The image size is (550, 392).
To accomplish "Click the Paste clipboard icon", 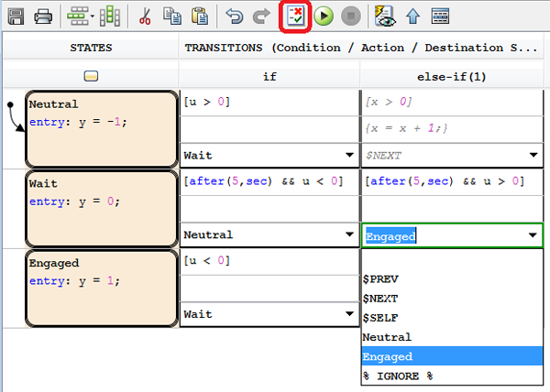I will [x=198, y=16].
